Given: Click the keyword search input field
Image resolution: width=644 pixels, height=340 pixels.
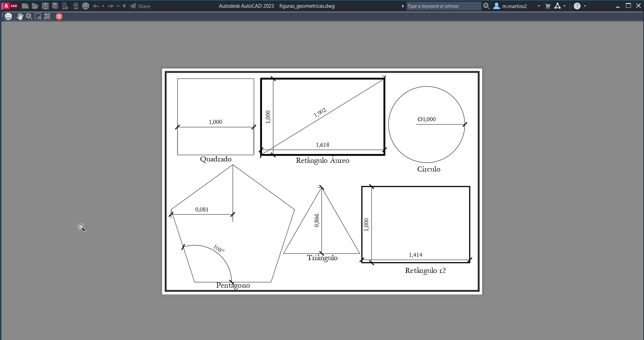Looking at the screenshot, I should pos(444,6).
